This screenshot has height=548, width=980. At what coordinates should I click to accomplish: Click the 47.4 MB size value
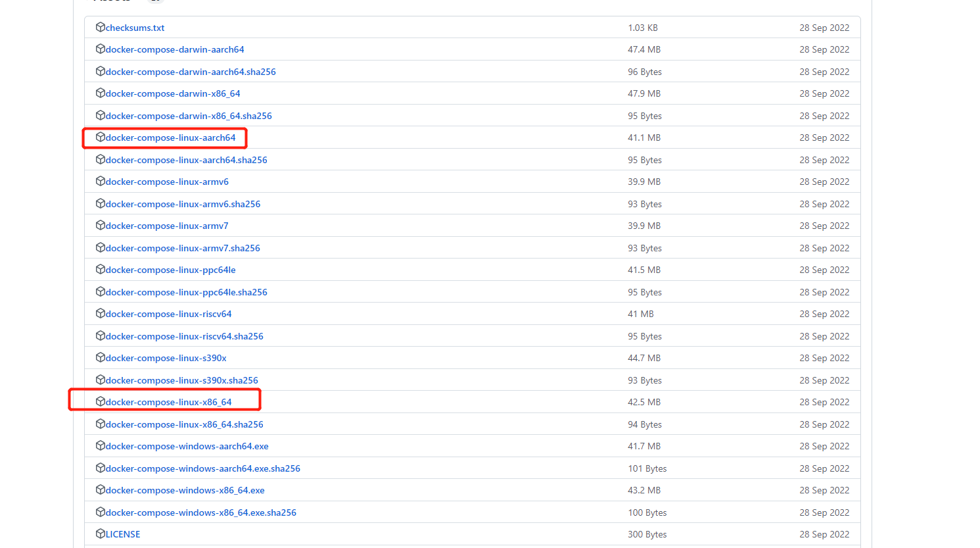[644, 49]
